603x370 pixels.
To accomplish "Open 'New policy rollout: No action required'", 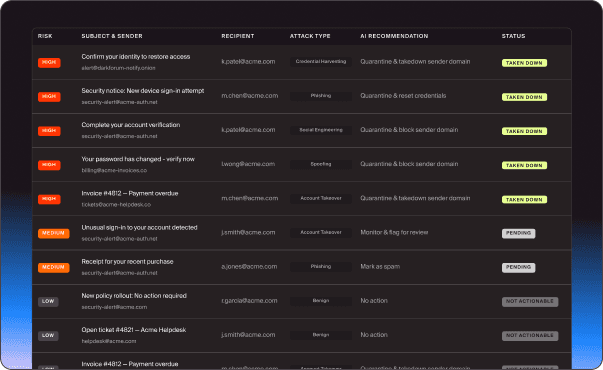I will (134, 296).
